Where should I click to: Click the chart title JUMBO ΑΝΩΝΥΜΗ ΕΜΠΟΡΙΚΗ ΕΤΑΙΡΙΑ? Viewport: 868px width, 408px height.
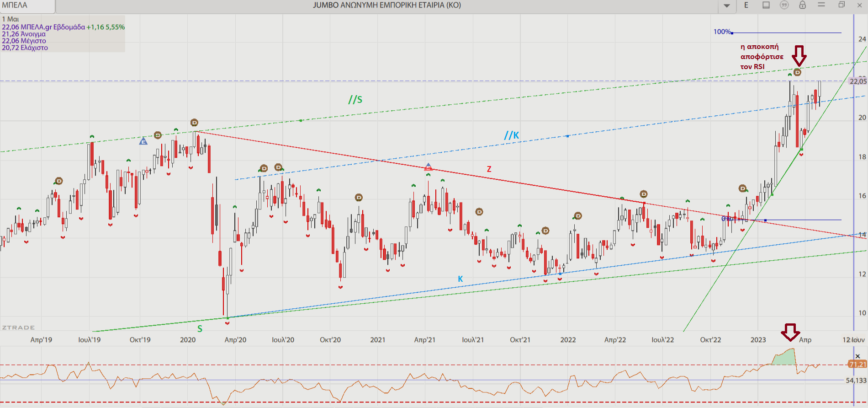pyautogui.click(x=386, y=5)
